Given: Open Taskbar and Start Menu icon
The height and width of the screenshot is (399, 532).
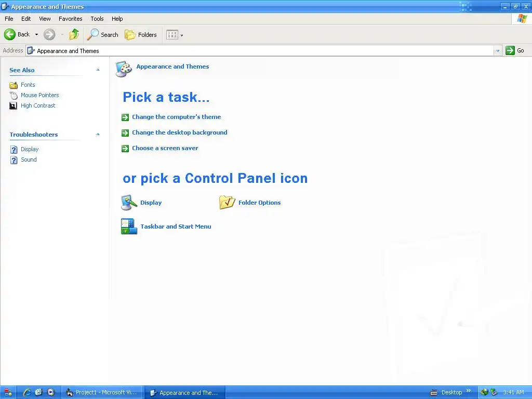Looking at the screenshot, I should [129, 227].
